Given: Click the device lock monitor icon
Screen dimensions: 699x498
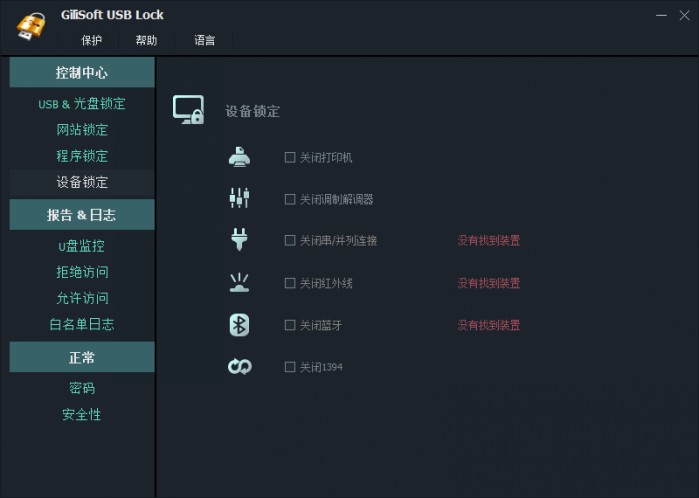Looking at the screenshot, I should (x=189, y=110).
